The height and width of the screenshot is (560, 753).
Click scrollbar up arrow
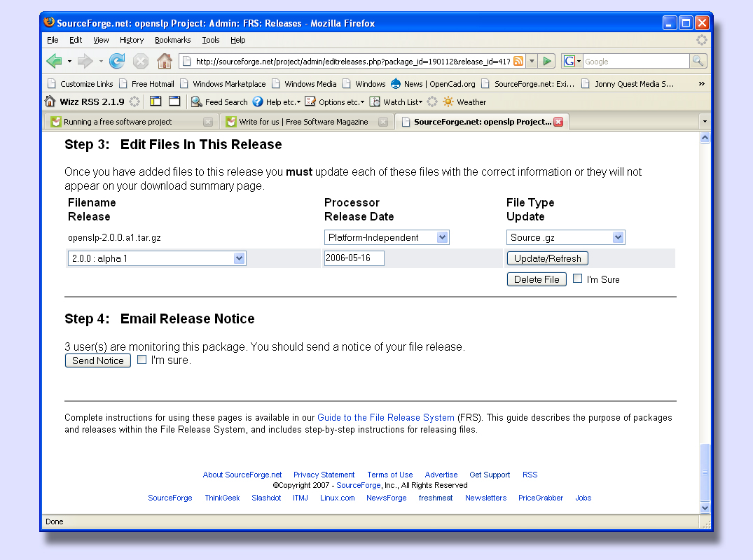tap(705, 138)
